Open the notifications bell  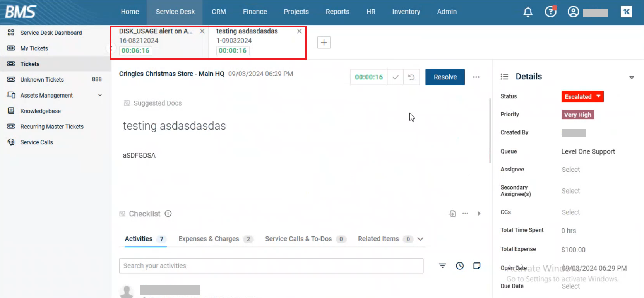[x=528, y=12]
